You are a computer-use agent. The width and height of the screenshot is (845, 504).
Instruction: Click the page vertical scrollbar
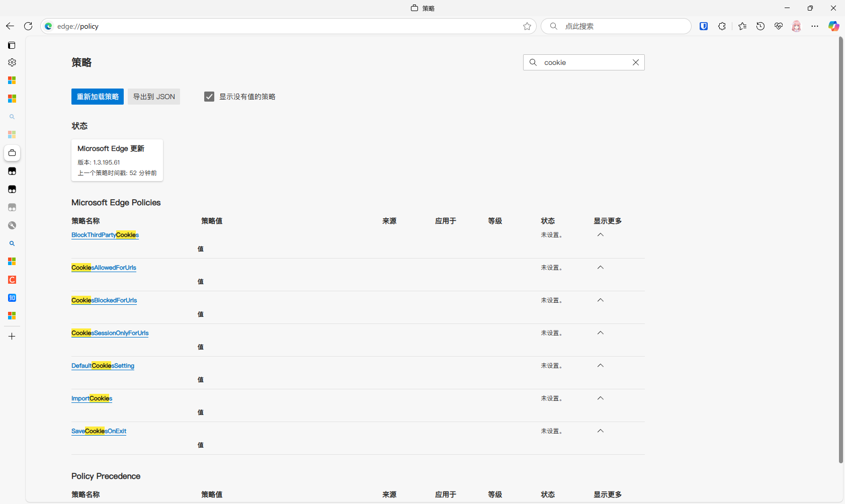click(x=840, y=250)
